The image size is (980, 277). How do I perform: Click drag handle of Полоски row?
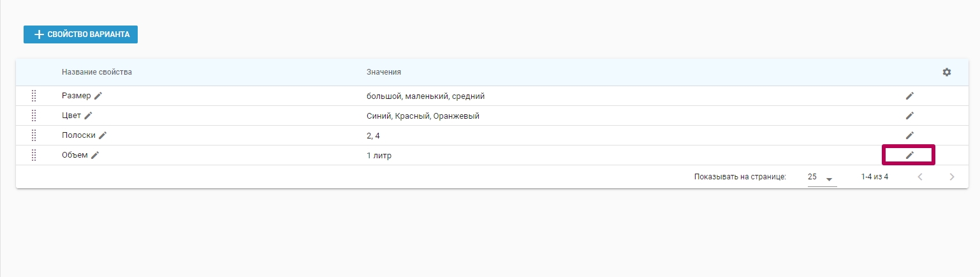click(34, 135)
